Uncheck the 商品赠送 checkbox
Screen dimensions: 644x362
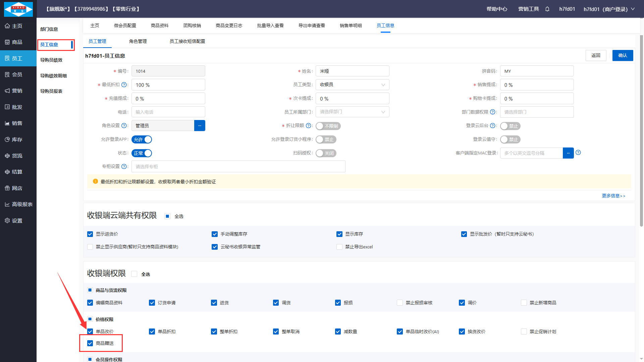(90, 343)
